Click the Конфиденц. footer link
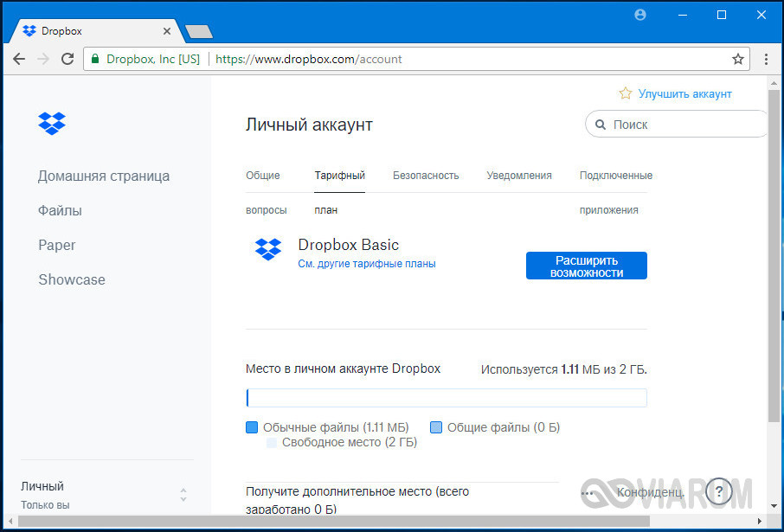This screenshot has height=532, width=784. (x=651, y=493)
